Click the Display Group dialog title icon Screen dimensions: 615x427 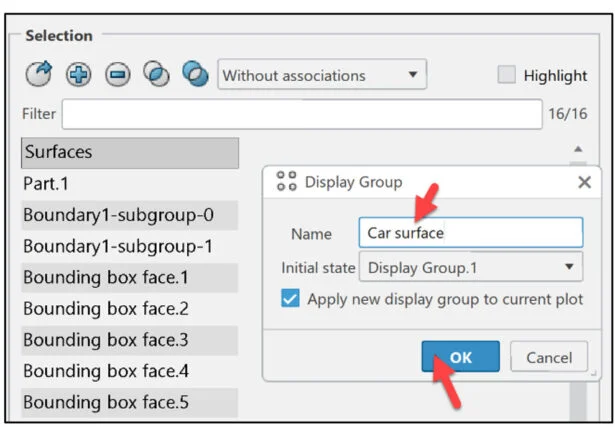coord(286,182)
